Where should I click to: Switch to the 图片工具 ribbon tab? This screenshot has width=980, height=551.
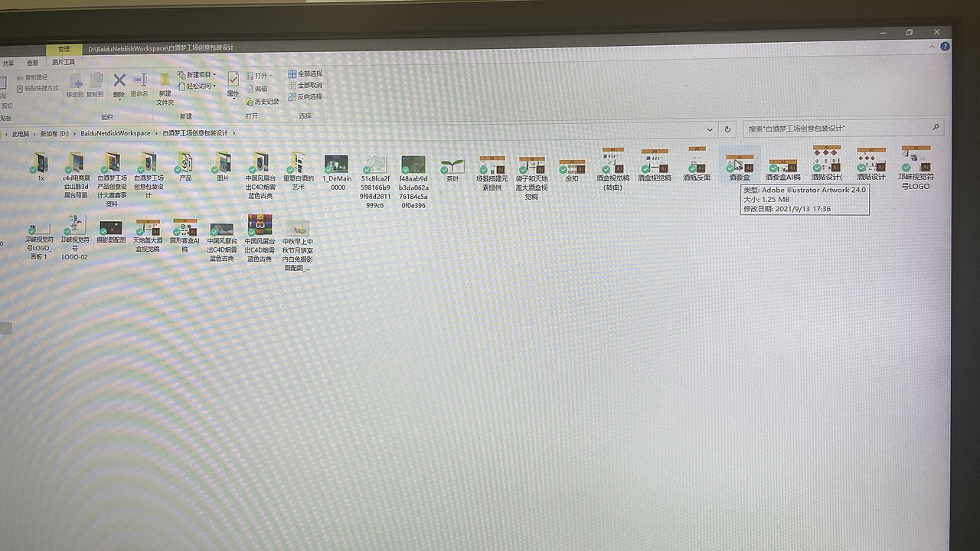click(64, 62)
